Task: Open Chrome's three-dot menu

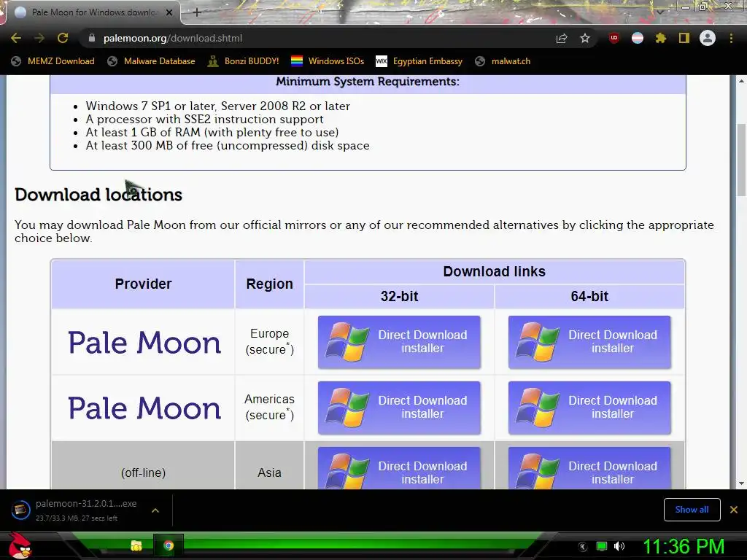Action: pyautogui.click(x=731, y=38)
